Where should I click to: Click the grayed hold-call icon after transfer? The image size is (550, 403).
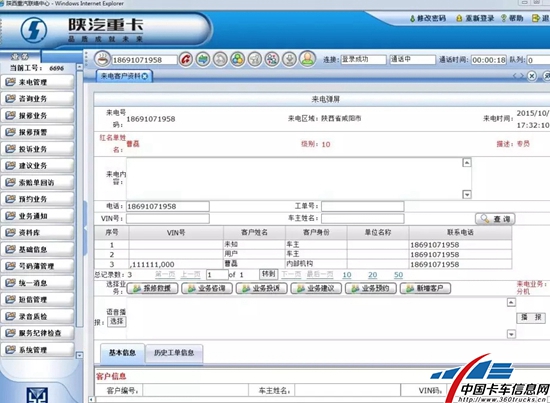pos(220,59)
